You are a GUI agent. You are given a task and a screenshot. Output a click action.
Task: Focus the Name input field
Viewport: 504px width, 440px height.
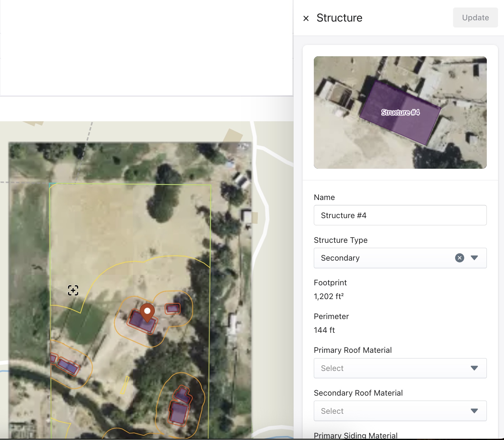pyautogui.click(x=400, y=215)
